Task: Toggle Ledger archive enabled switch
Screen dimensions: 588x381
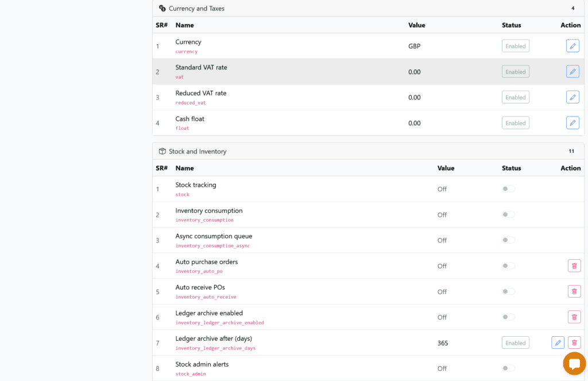Action: (x=509, y=317)
